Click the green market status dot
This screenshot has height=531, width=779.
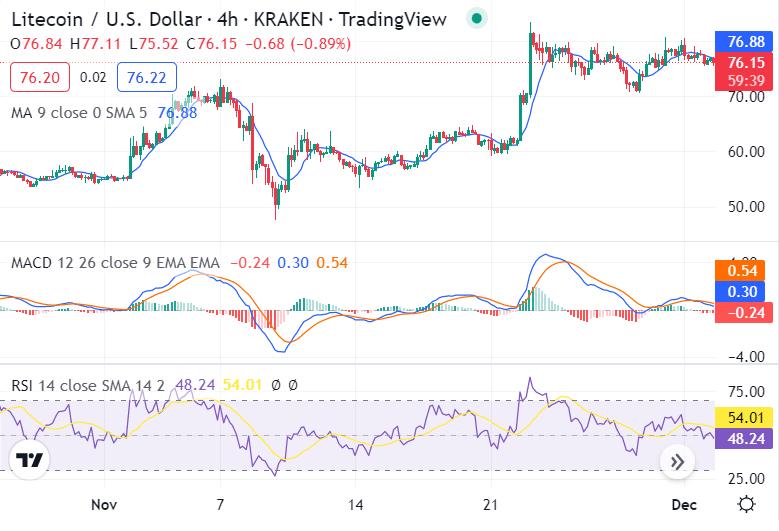pyautogui.click(x=477, y=18)
